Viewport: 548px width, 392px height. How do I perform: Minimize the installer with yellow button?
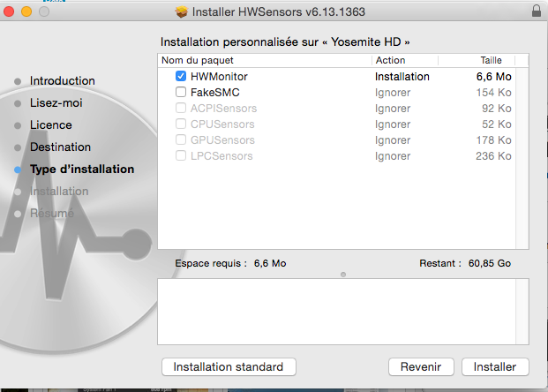tap(26, 11)
